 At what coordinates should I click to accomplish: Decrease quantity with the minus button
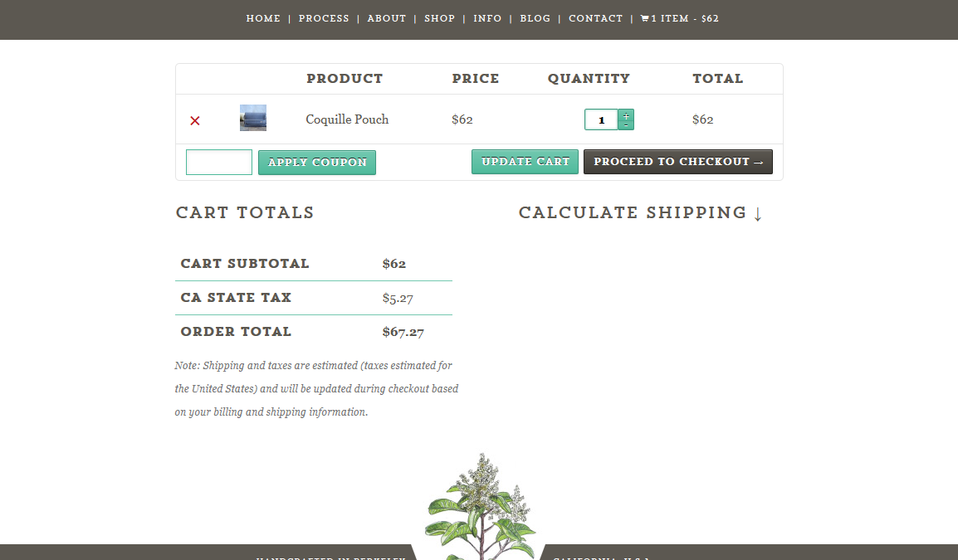tap(626, 125)
